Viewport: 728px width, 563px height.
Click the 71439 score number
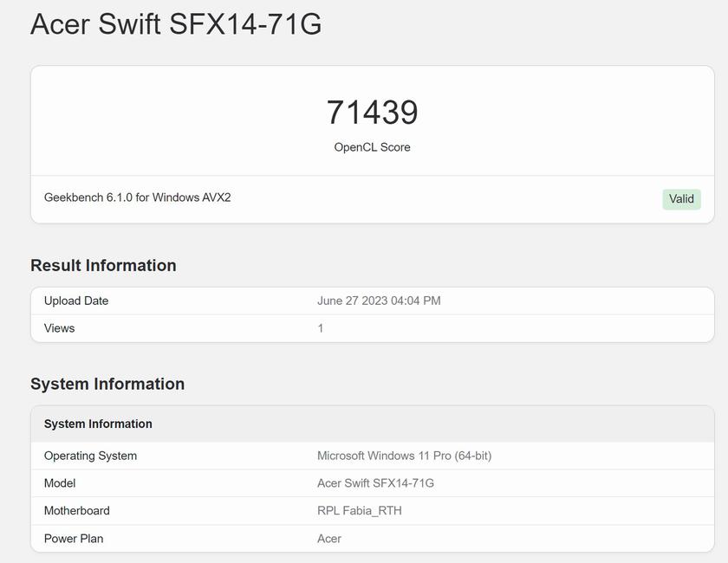coord(372,113)
